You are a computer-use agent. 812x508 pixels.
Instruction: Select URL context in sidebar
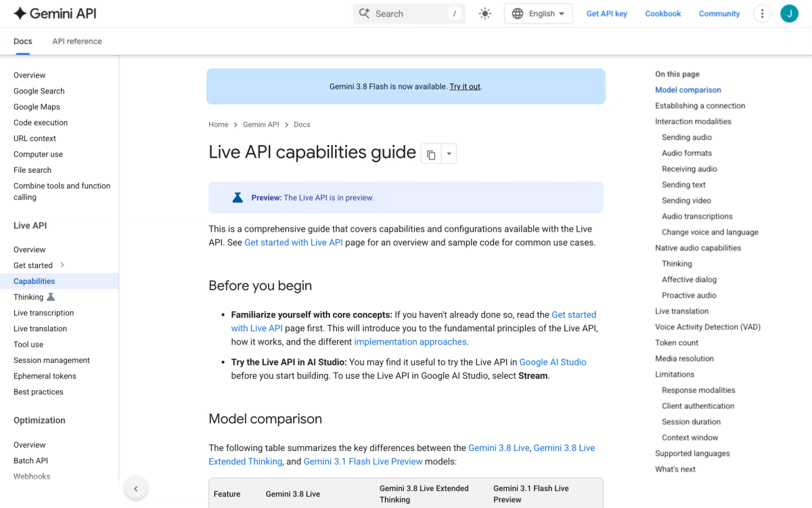35,138
